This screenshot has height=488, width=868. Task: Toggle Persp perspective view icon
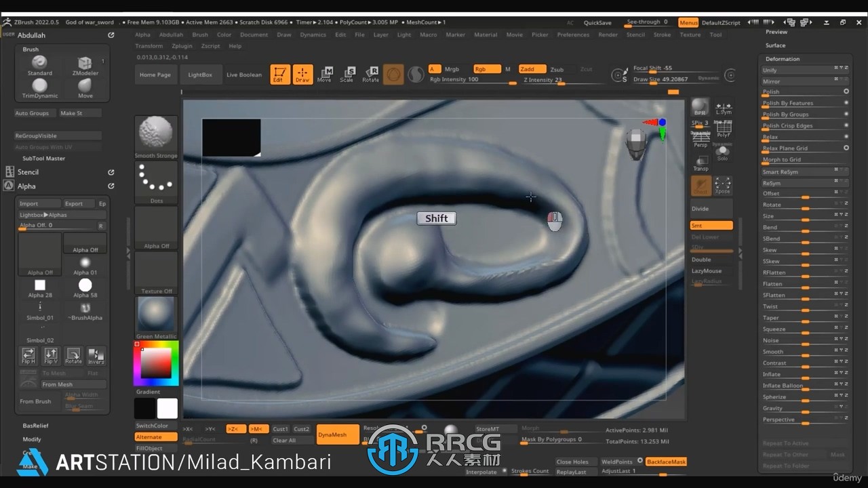point(701,138)
